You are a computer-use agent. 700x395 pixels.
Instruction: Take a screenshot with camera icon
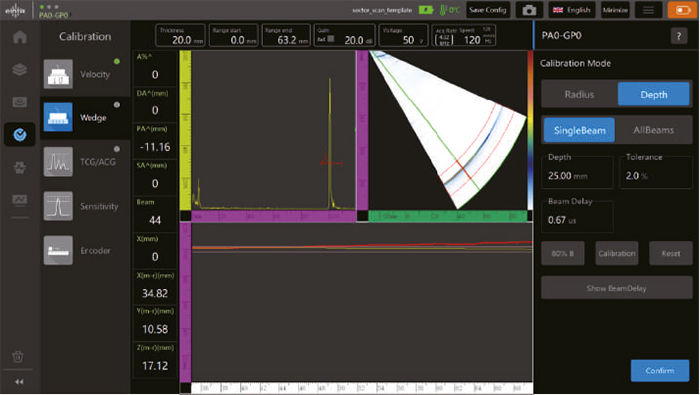click(529, 10)
